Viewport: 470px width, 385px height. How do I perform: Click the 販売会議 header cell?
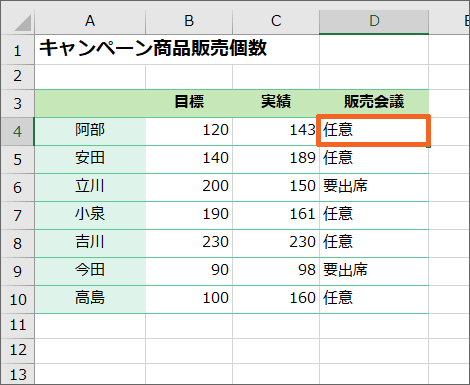(x=374, y=103)
